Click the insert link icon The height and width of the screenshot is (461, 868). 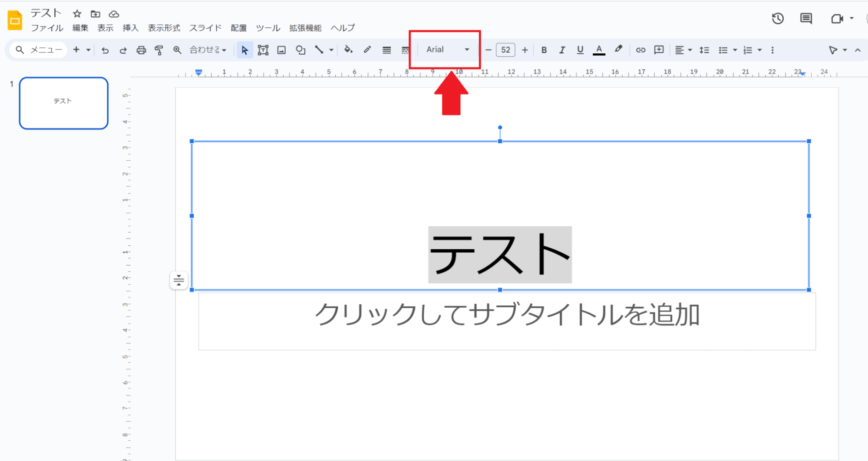click(x=640, y=50)
